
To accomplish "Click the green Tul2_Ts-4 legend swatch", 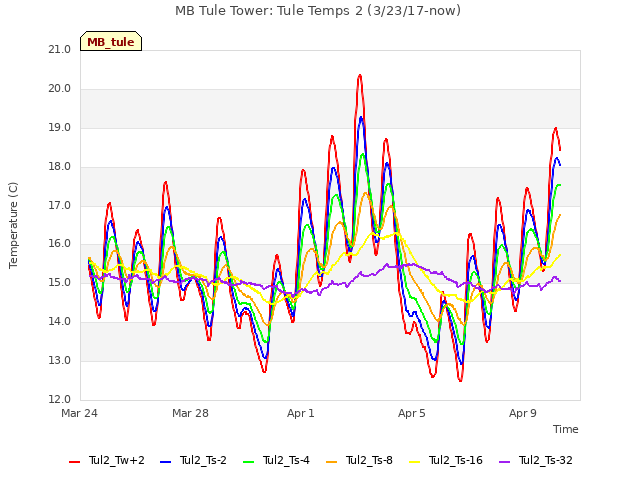I will (x=249, y=462).
